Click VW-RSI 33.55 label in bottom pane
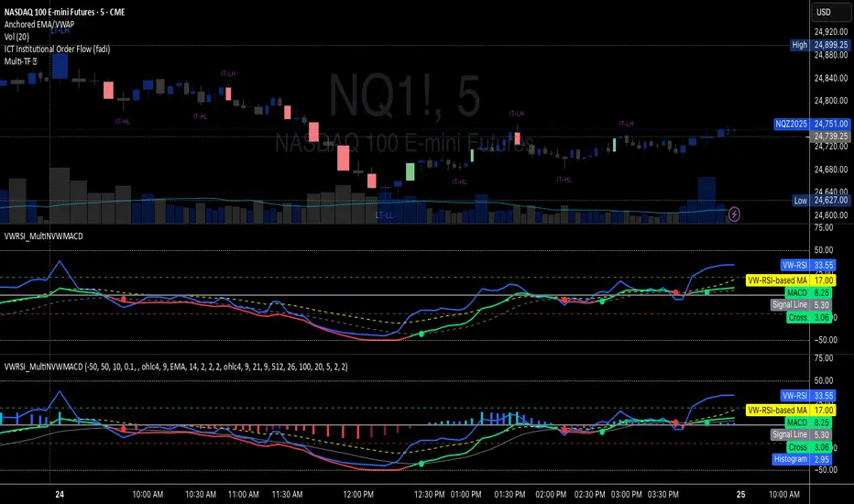 click(807, 396)
